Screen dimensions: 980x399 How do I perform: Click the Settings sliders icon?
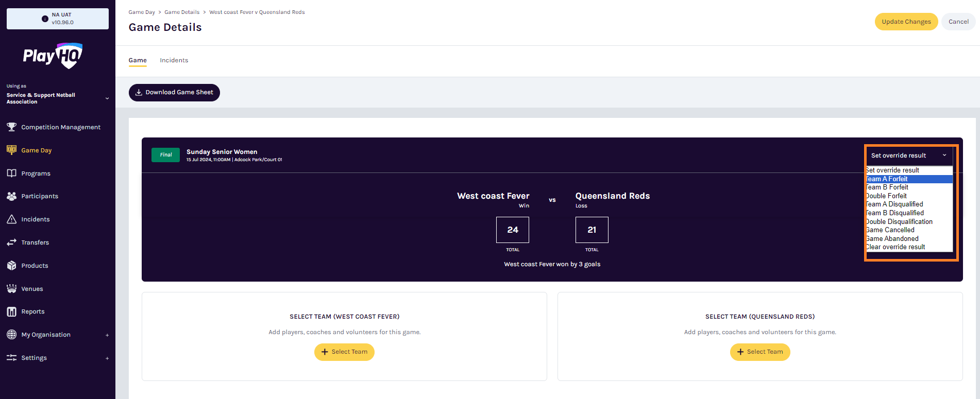pos(11,358)
